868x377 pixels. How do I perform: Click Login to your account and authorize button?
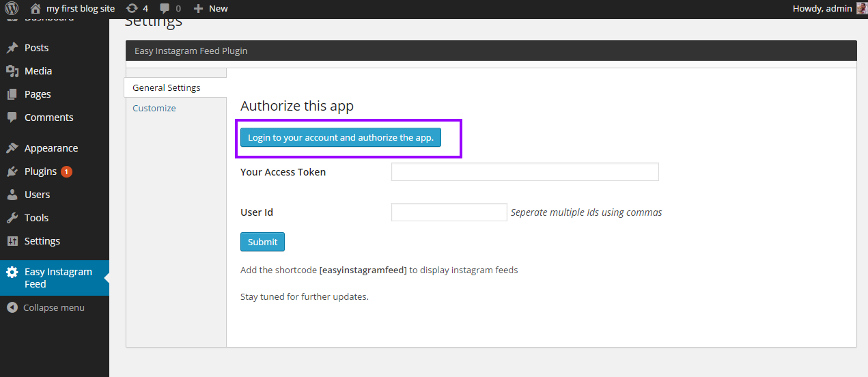(341, 137)
